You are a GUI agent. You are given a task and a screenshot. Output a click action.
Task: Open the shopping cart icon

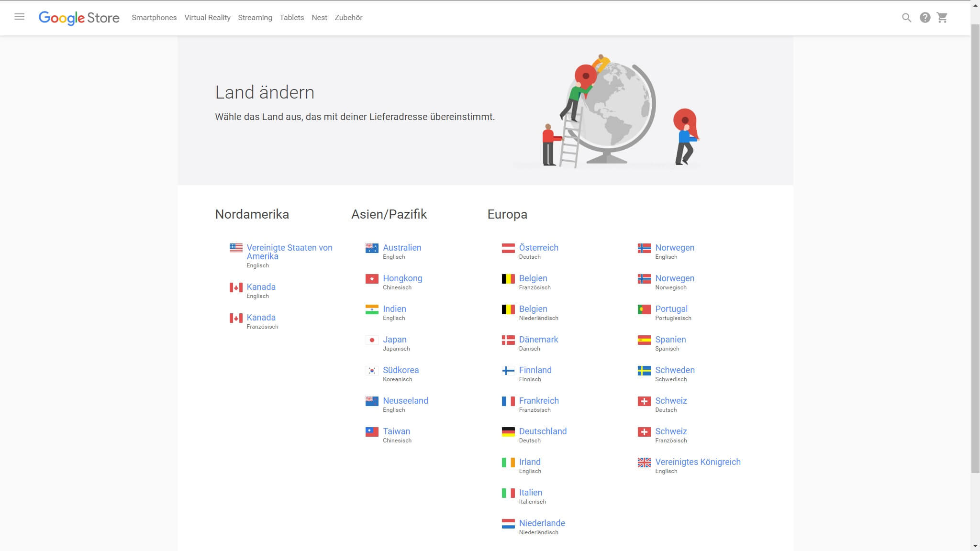point(942,18)
